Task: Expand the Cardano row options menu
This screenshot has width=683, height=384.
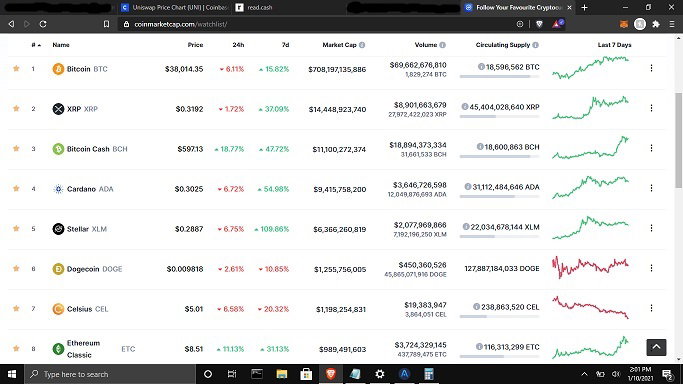Action: tap(651, 188)
